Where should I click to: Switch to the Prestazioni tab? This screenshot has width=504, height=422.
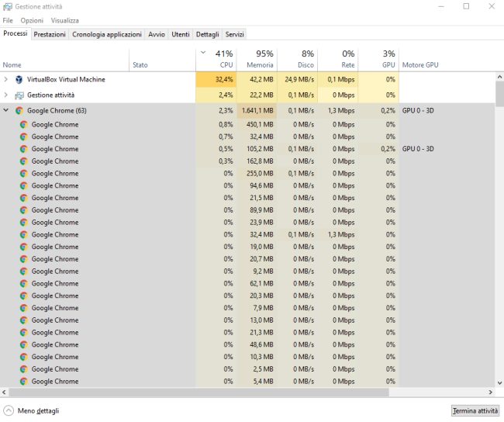point(50,34)
